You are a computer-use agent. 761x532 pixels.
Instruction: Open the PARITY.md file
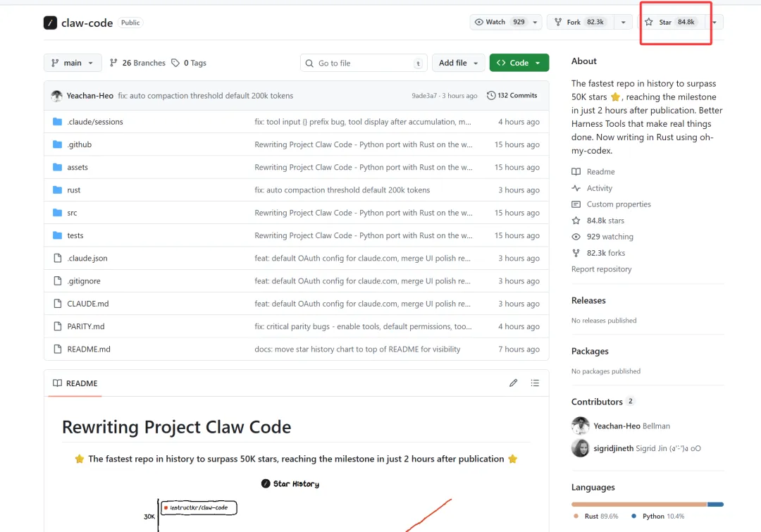[86, 326]
